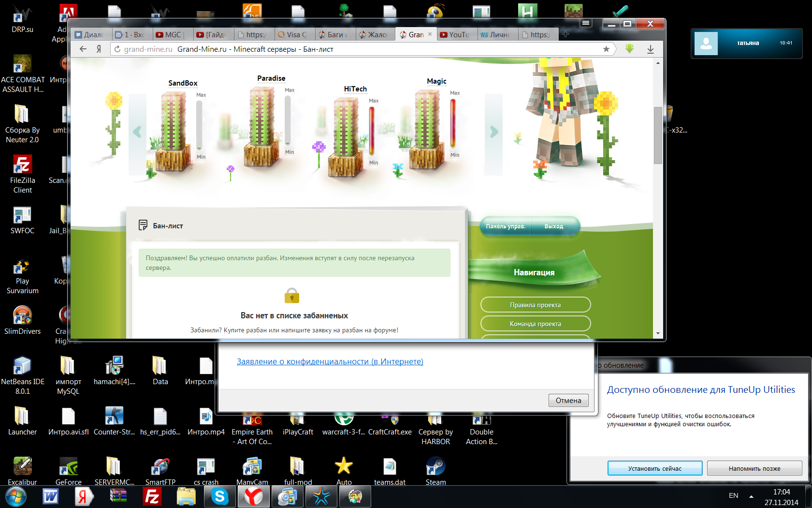Open the teams.dat file on the desktop

(390, 471)
